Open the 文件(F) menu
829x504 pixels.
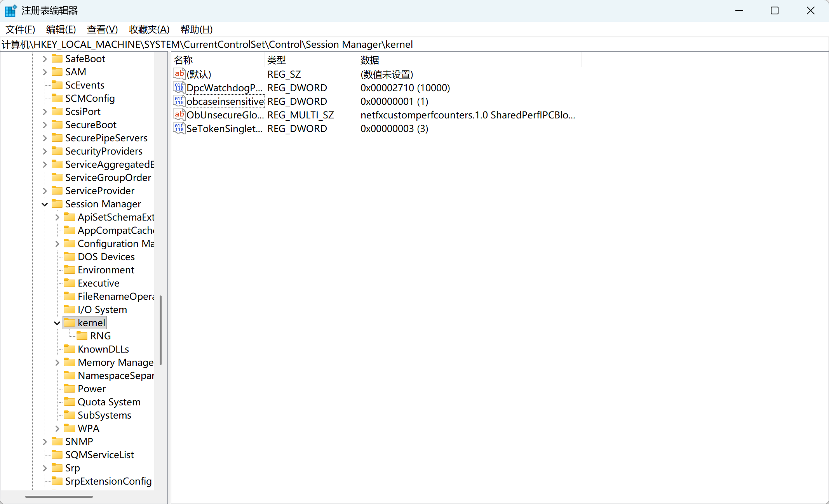[x=20, y=30]
